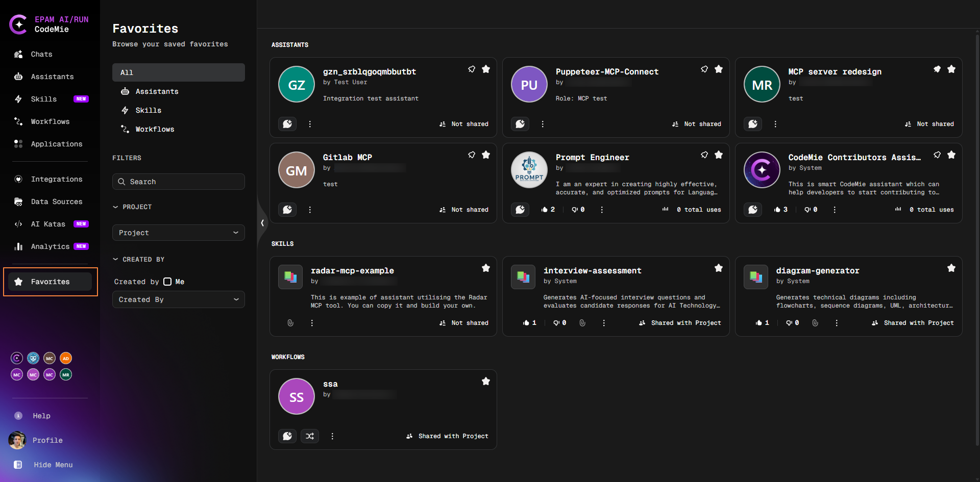The height and width of the screenshot is (482, 980).
Task: Open Workflows in the main sidebar
Action: pyautogui.click(x=50, y=121)
